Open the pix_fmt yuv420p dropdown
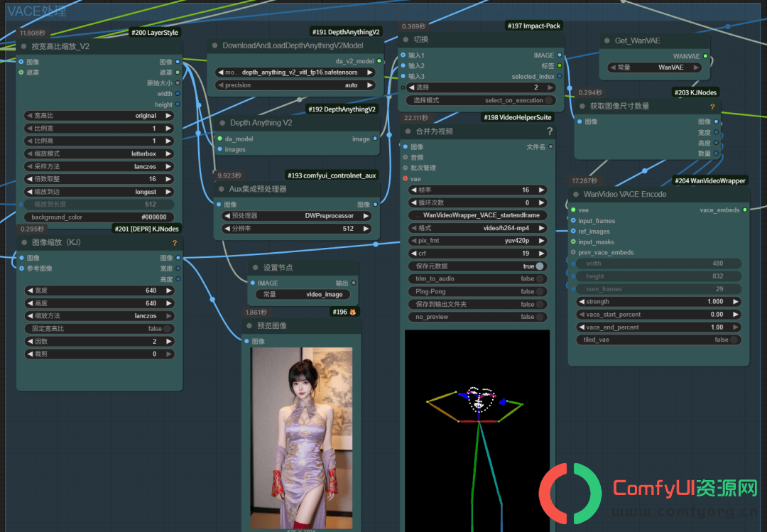The height and width of the screenshot is (532, 767). (x=477, y=241)
